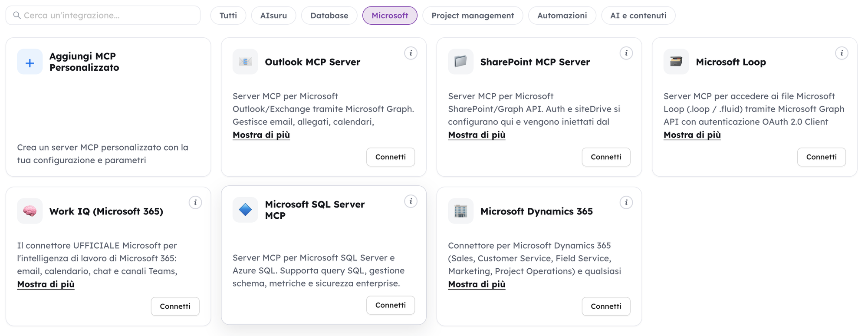Image resolution: width=868 pixels, height=336 pixels.
Task: Expand SharePoint MCP Server description with Mostra di più
Action: pyautogui.click(x=477, y=135)
